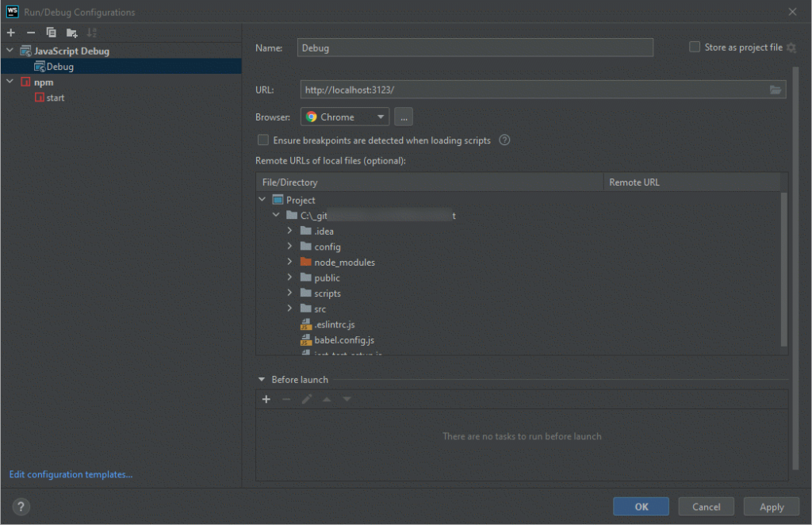Viewport: 812px width, 525px height.
Task: Copy the selected configuration
Action: (49, 33)
